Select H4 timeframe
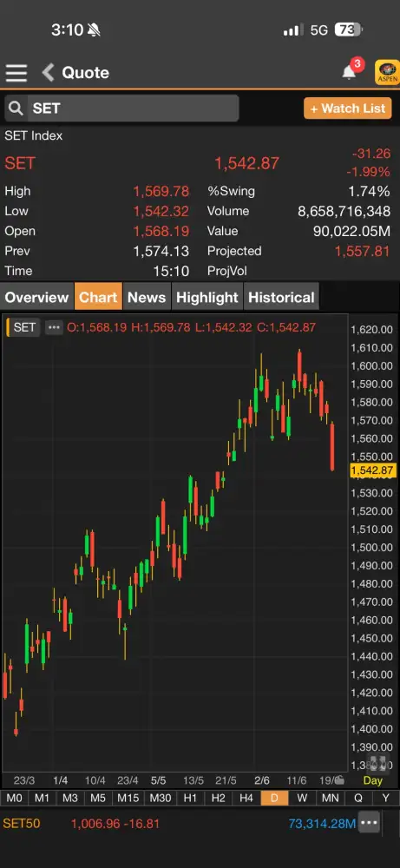Image resolution: width=400 pixels, height=868 pixels. pos(246,798)
